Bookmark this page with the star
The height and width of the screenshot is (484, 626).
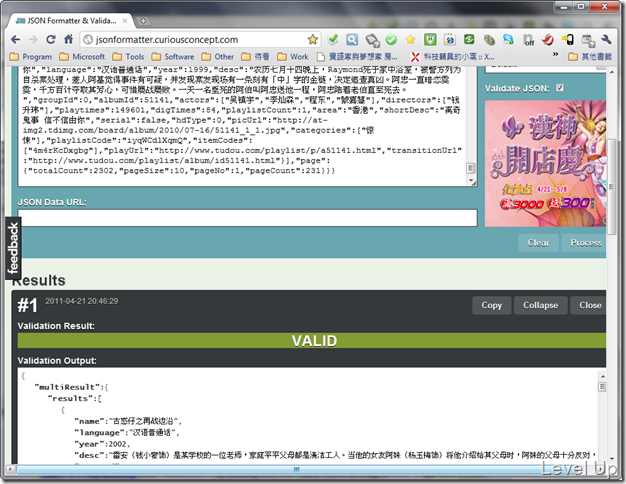tap(313, 40)
